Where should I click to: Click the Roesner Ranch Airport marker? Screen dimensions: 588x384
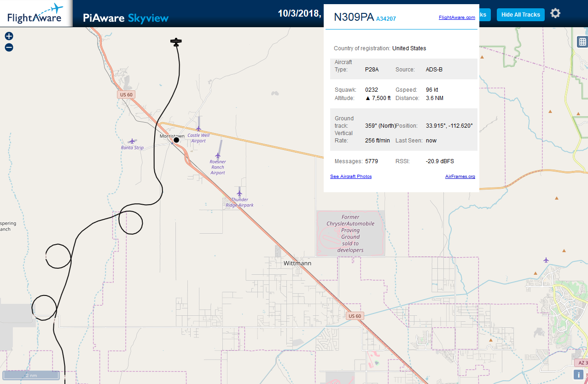click(218, 155)
